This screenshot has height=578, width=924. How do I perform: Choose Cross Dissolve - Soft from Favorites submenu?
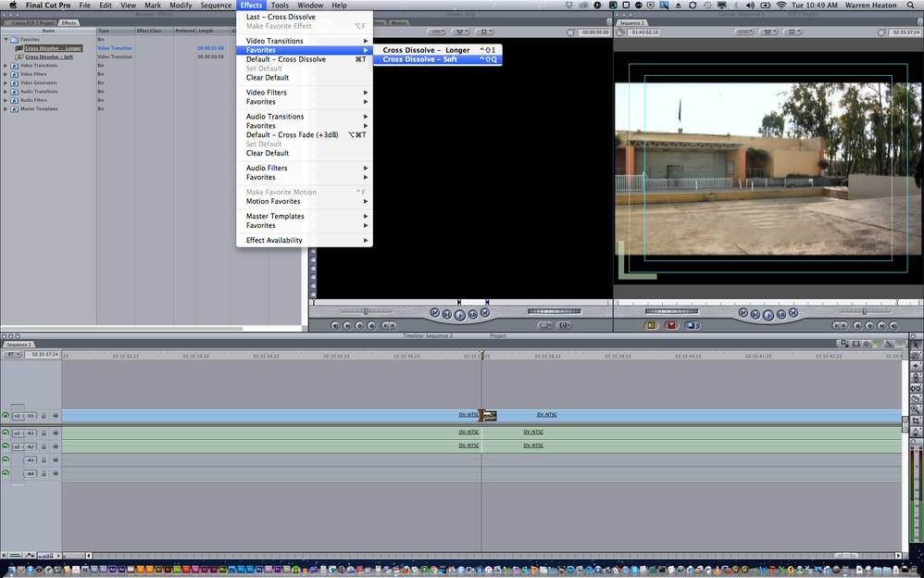[x=437, y=59]
